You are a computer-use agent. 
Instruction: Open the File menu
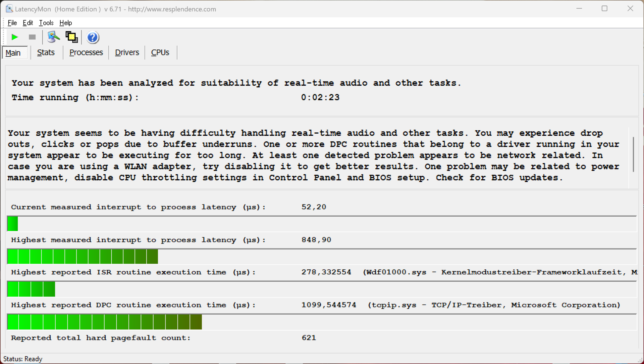coord(12,23)
